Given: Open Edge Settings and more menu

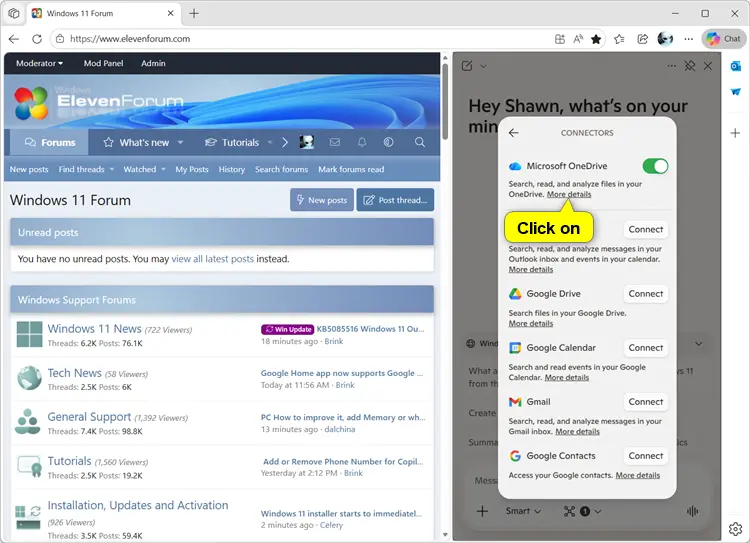Looking at the screenshot, I should pos(688,39).
